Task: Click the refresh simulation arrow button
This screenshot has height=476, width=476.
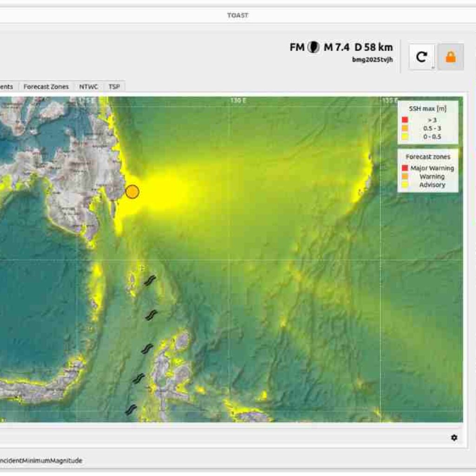Action: (x=421, y=57)
